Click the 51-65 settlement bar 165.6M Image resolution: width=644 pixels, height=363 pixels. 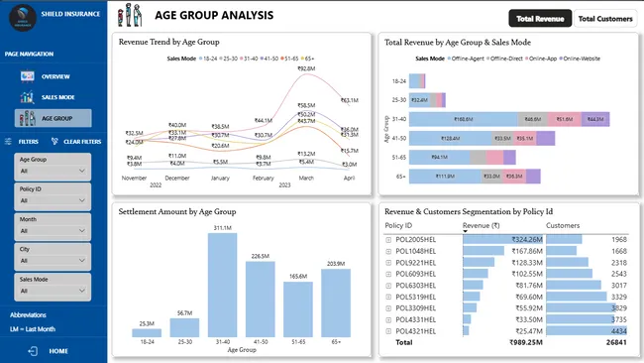pyautogui.click(x=298, y=309)
